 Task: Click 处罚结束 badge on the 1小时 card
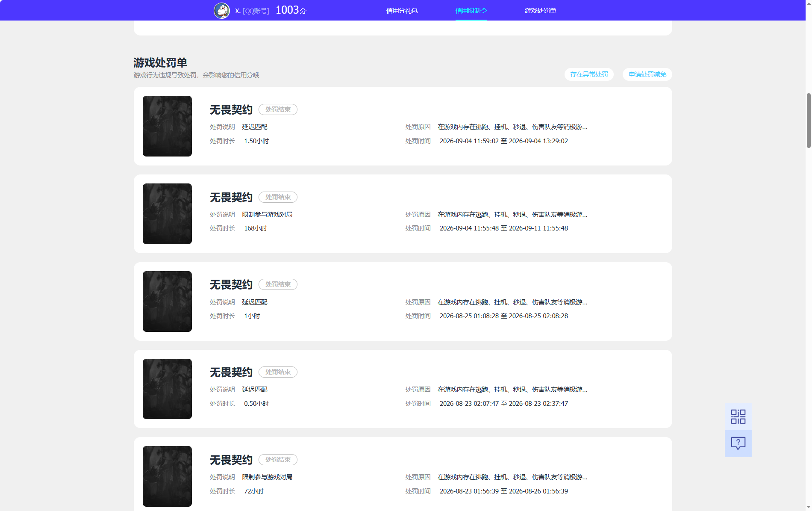278,284
